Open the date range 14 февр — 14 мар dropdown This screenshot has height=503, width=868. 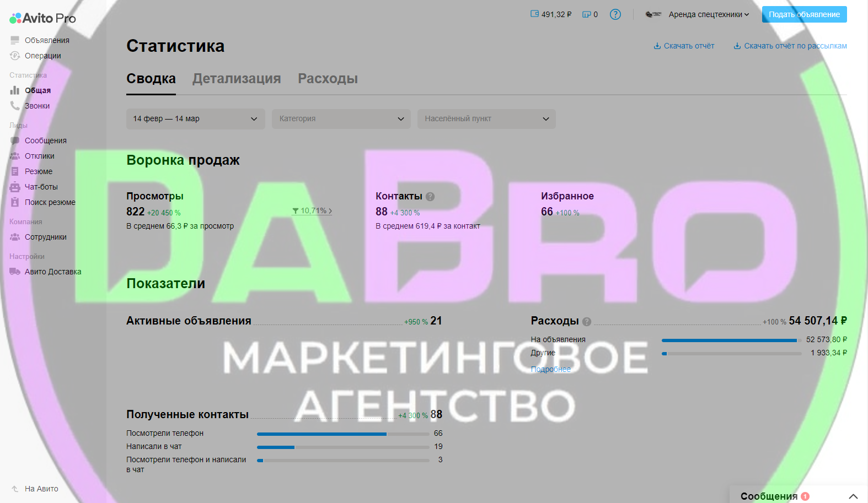[195, 119]
